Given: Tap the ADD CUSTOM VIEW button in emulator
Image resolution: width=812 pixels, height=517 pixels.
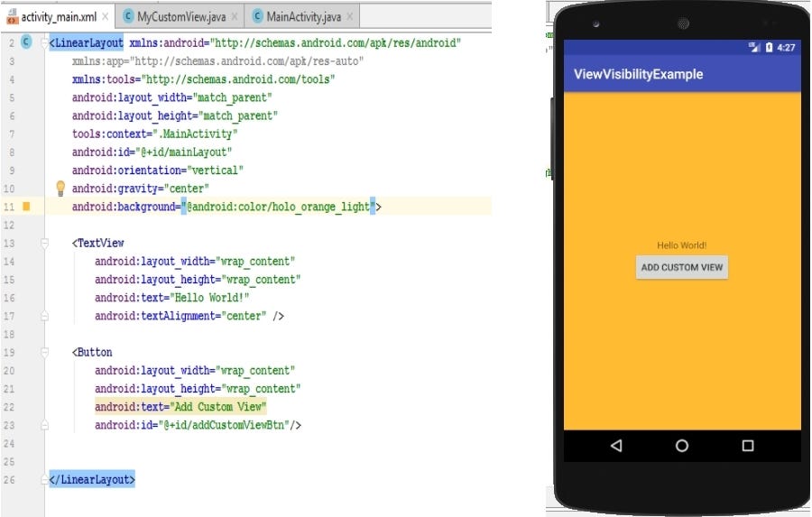Looking at the screenshot, I should [x=681, y=267].
